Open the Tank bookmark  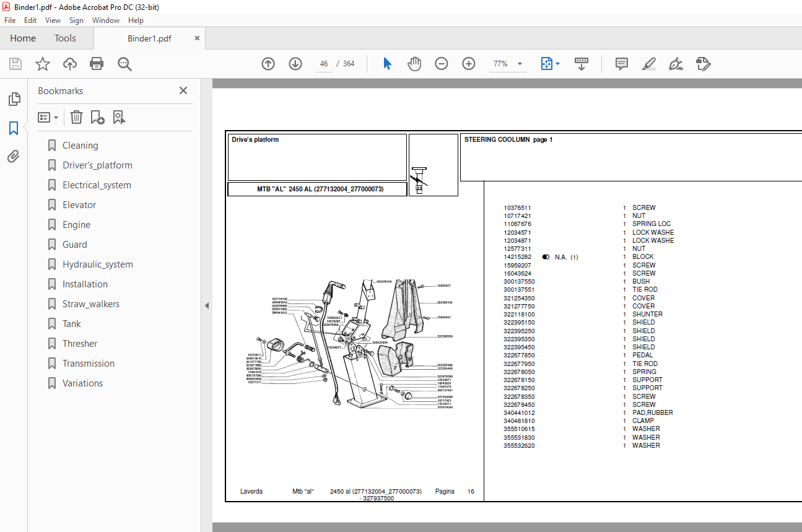pos(71,324)
